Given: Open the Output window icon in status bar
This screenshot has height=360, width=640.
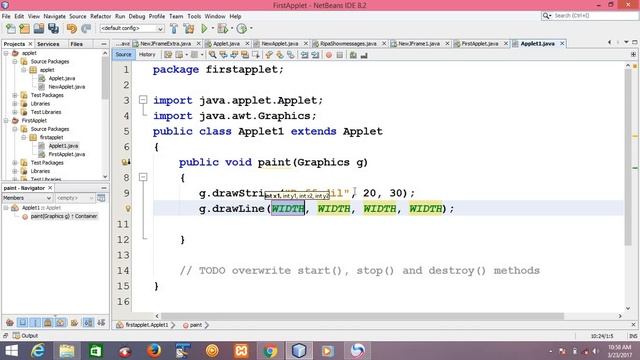Looking at the screenshot, I should (16, 336).
